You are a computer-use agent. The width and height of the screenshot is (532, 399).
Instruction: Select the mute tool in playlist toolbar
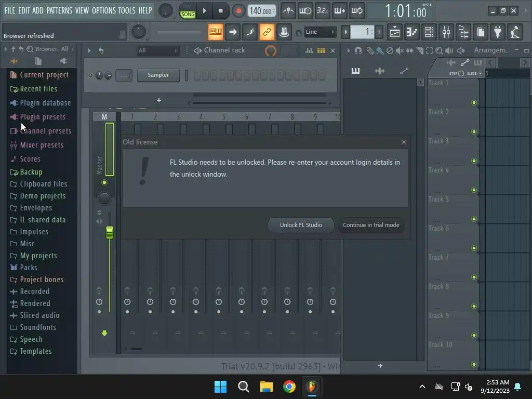400,50
